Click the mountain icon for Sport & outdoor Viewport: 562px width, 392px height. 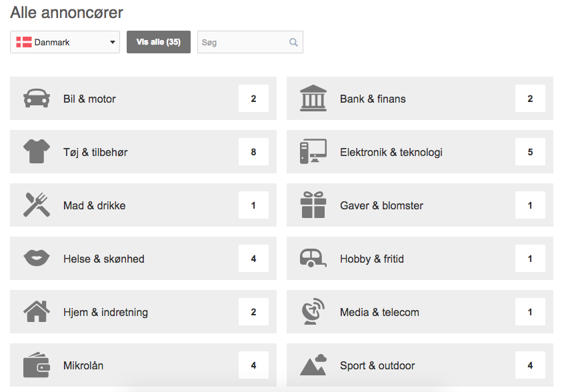313,365
